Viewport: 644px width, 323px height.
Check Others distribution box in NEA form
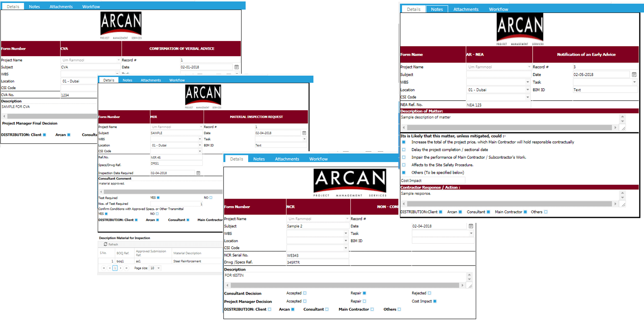pos(546,212)
